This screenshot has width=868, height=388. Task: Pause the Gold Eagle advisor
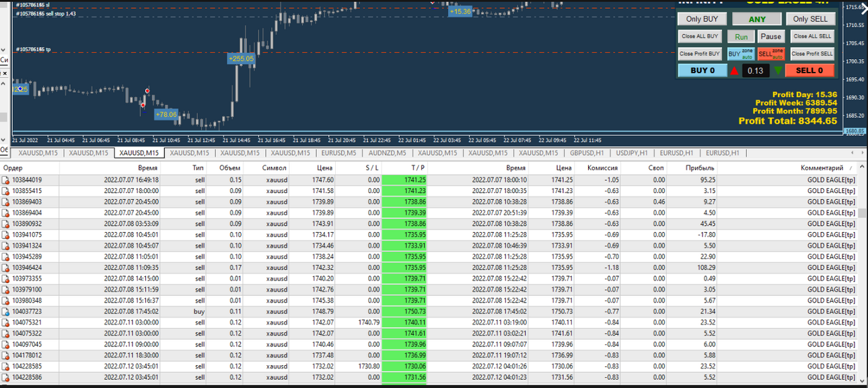(x=771, y=36)
